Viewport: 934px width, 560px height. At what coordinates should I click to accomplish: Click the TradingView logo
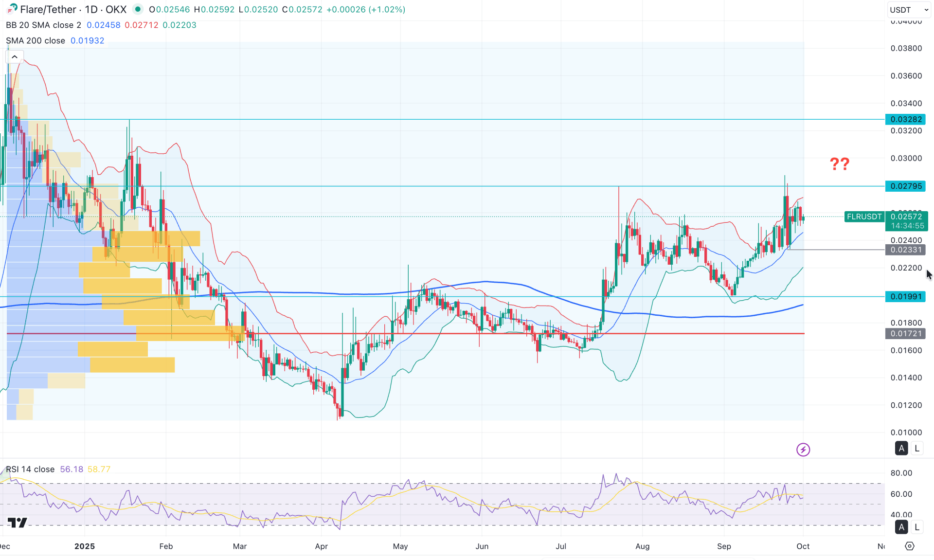[18, 523]
